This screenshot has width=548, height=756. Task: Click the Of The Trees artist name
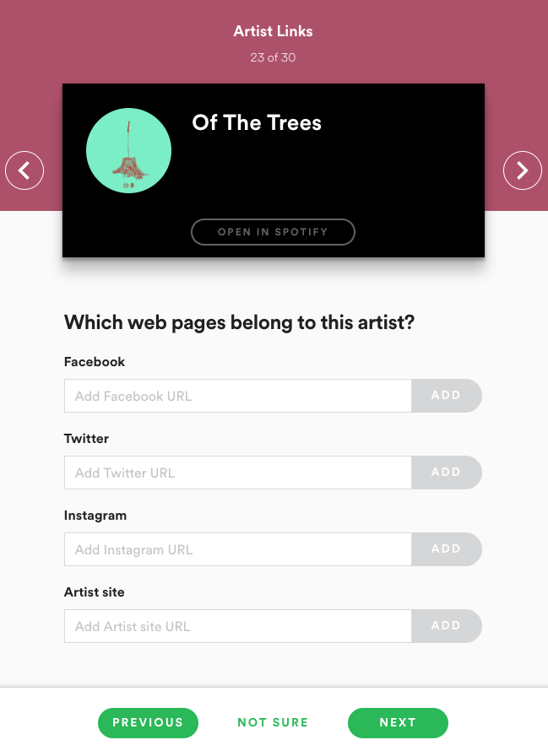click(x=257, y=123)
